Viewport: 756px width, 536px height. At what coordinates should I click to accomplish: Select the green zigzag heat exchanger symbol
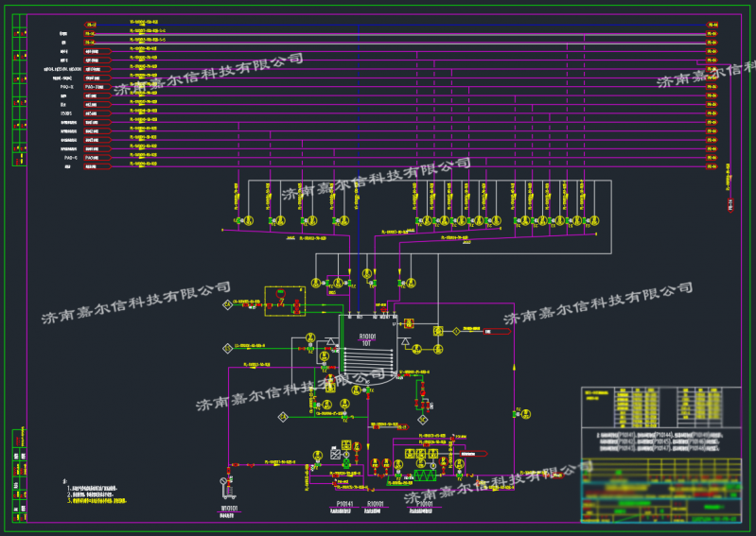[425, 475]
